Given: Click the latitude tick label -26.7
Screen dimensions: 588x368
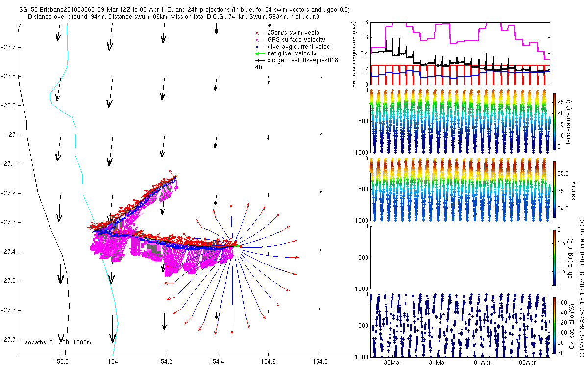Looking at the screenshot, I should pos(9,47).
